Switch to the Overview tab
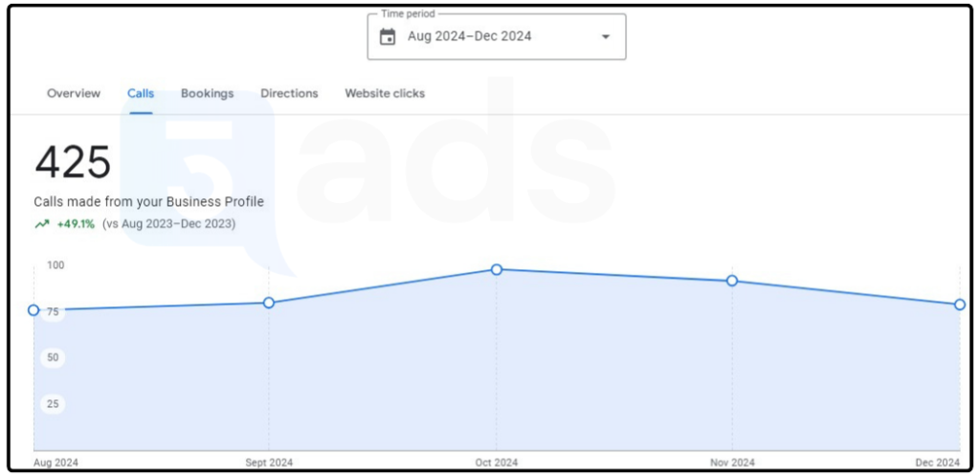The image size is (980, 476). pyautogui.click(x=74, y=93)
